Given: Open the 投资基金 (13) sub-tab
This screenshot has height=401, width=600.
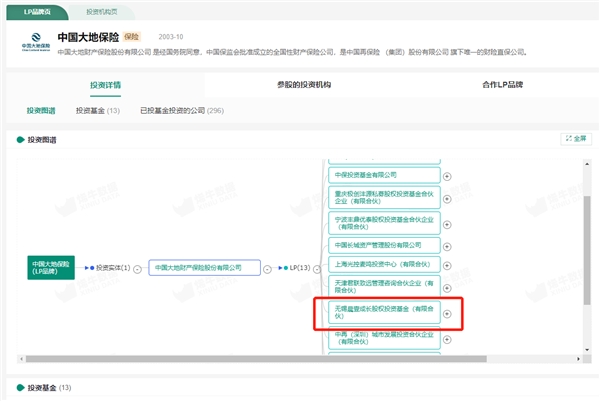Looking at the screenshot, I should [x=98, y=111].
